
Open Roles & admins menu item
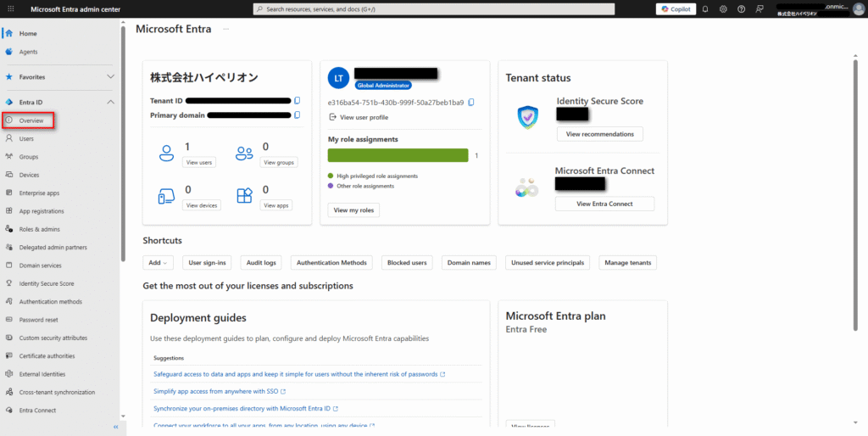39,229
